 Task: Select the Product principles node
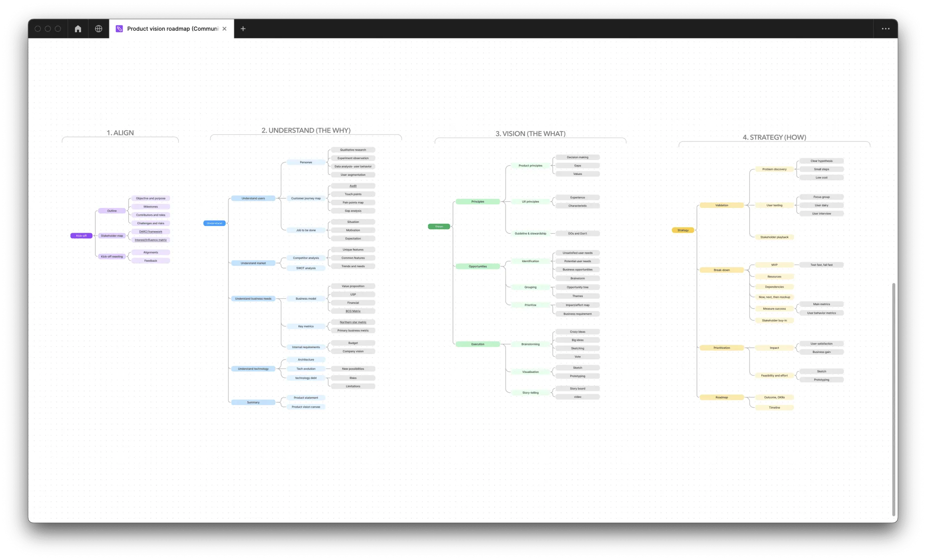(530, 166)
